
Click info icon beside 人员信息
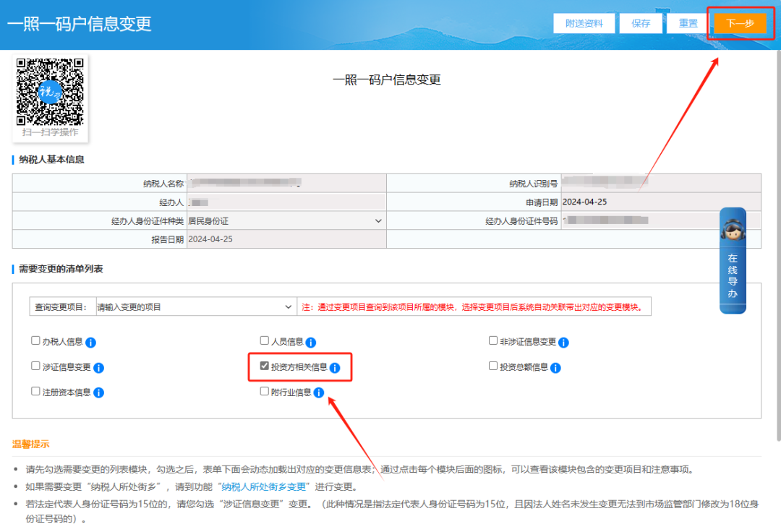[x=311, y=343]
